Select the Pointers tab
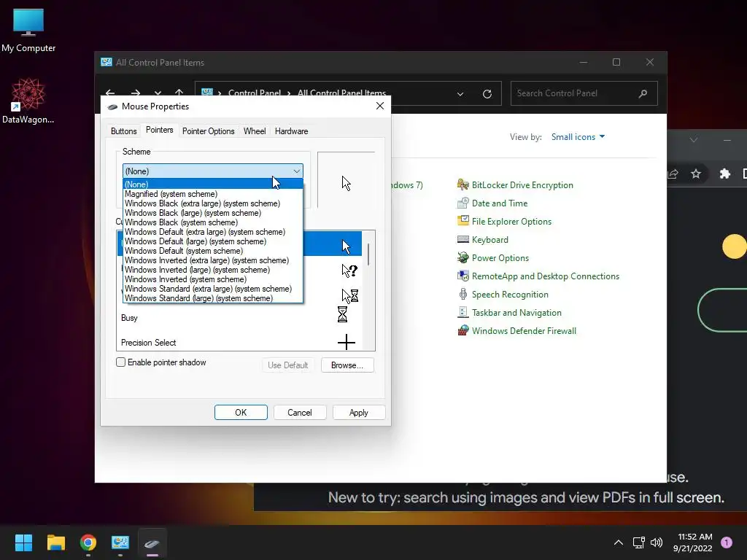 coord(159,130)
